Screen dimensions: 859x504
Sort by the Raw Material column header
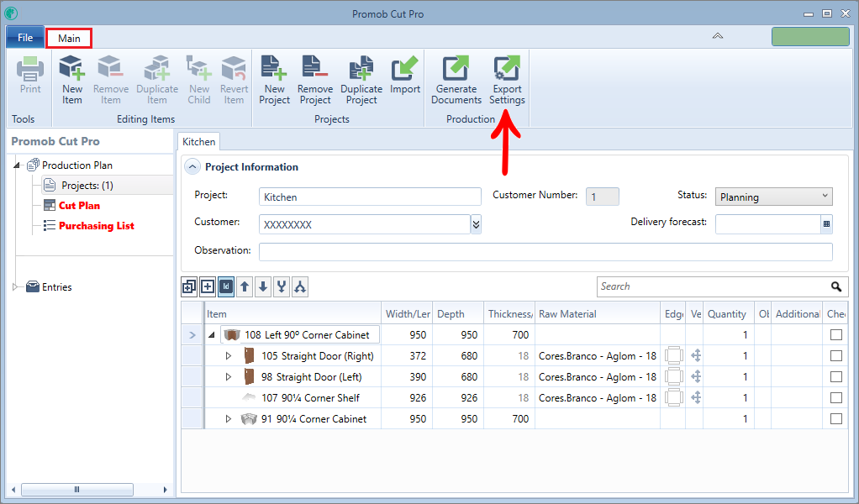point(598,313)
